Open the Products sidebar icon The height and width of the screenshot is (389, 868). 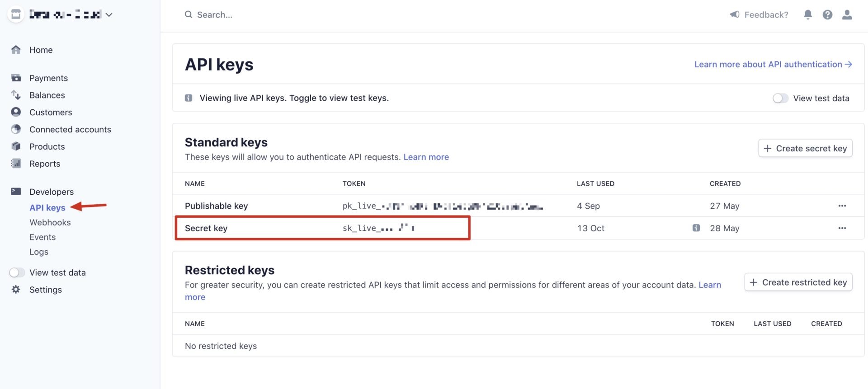tap(16, 146)
